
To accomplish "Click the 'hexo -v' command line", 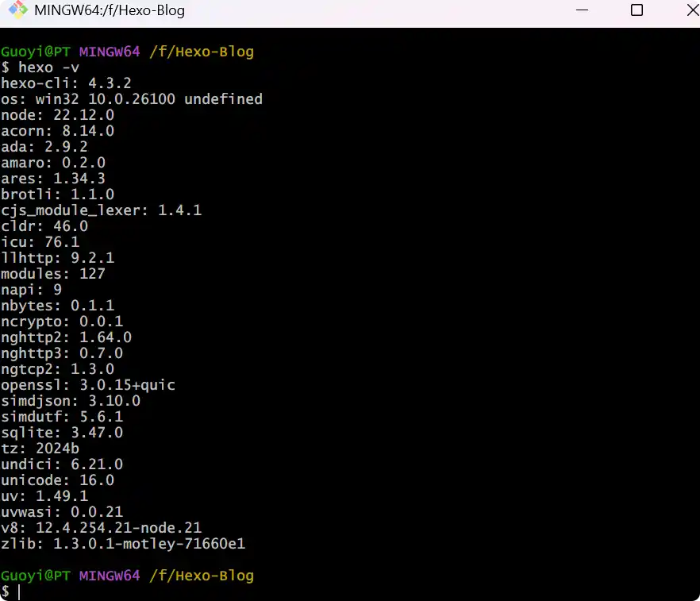I will (40, 67).
